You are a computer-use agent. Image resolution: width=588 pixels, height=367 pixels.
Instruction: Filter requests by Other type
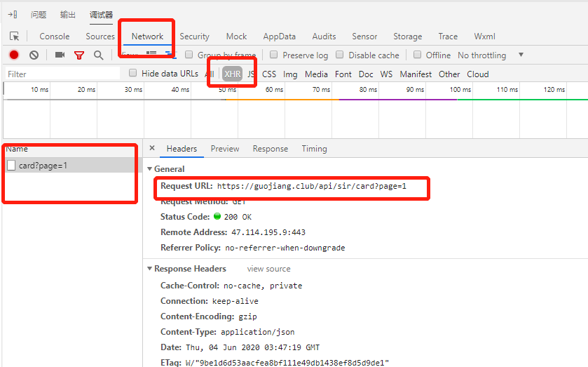pos(449,74)
